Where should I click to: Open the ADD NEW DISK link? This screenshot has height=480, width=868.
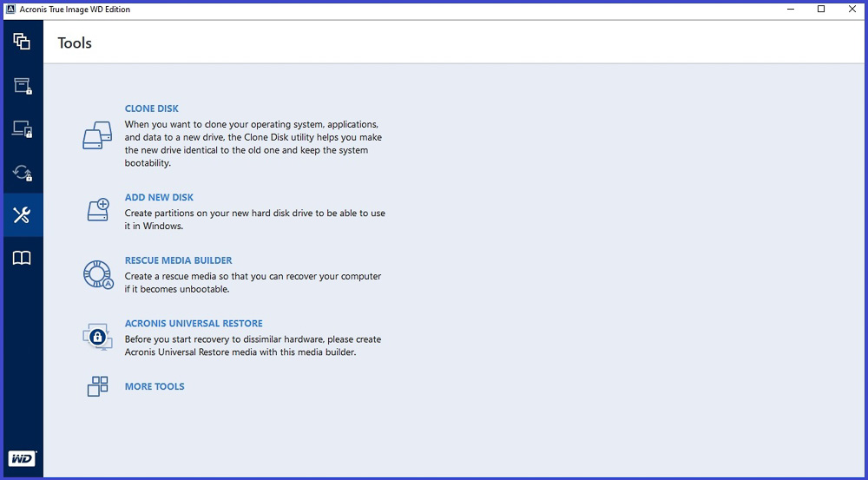(159, 197)
